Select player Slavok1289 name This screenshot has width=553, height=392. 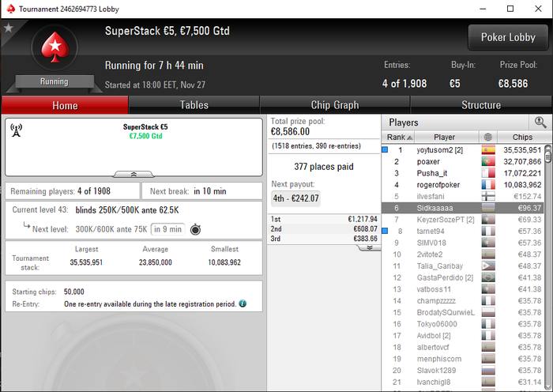click(x=436, y=371)
